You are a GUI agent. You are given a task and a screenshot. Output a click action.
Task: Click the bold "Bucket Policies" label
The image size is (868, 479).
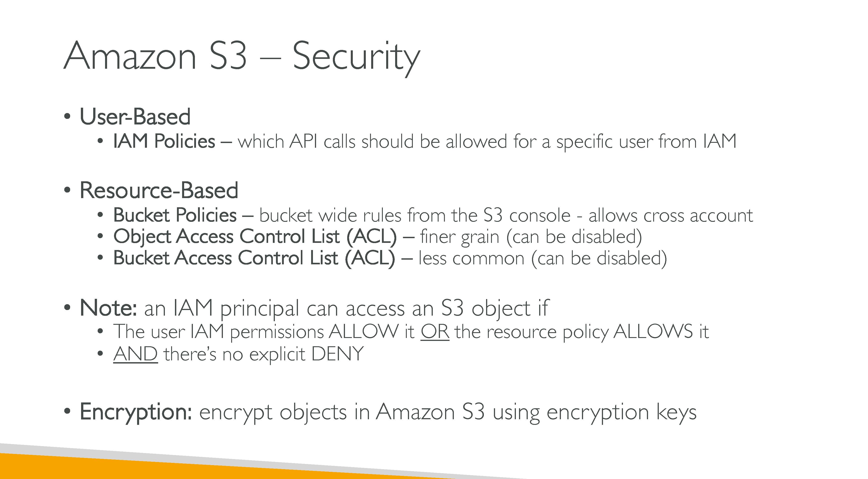(175, 215)
